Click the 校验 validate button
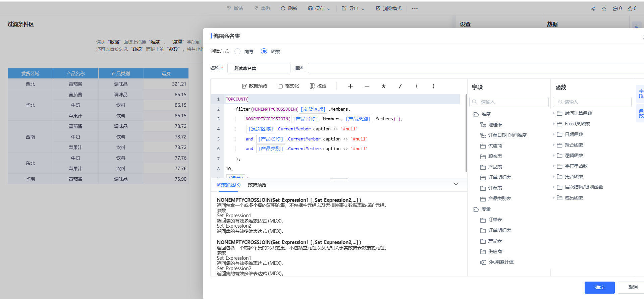 click(318, 86)
